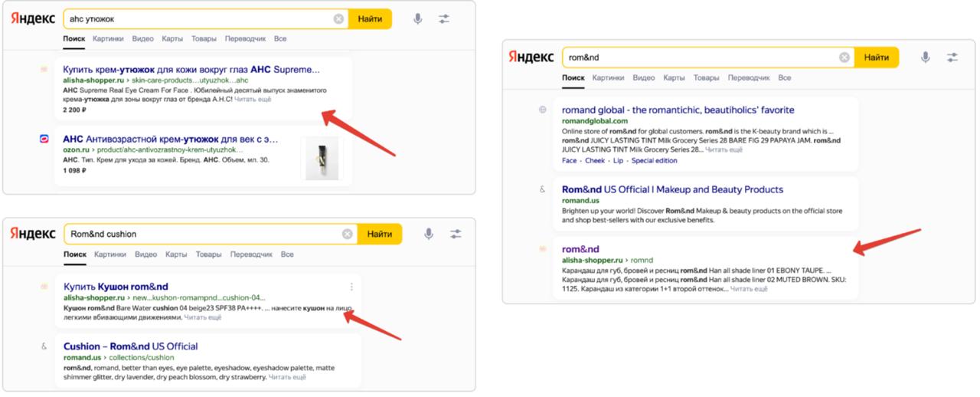The width and height of the screenshot is (980, 397).
Task: Start voice search in 'ahc утюжок' window
Action: point(418,18)
